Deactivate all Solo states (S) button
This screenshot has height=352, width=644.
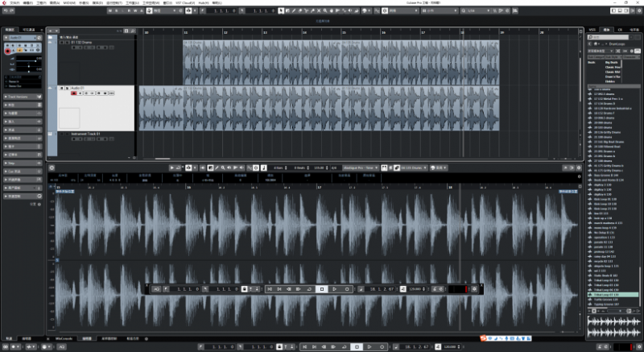coord(116,10)
